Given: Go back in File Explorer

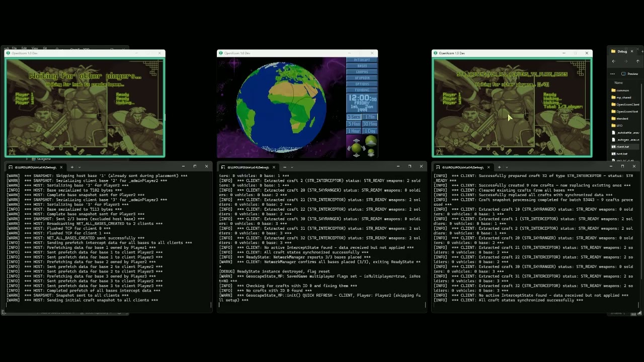Looking at the screenshot, I should click(x=614, y=61).
